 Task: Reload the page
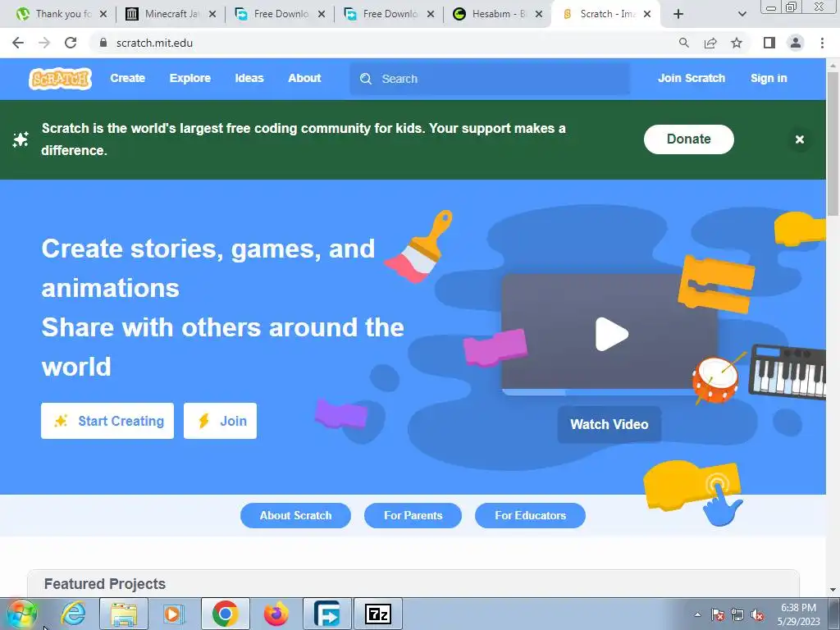[71, 43]
